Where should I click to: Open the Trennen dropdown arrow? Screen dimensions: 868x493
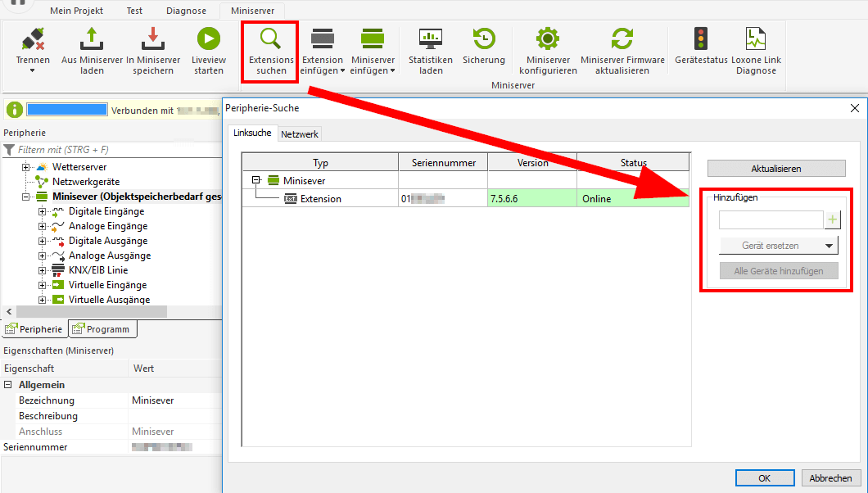[33, 71]
